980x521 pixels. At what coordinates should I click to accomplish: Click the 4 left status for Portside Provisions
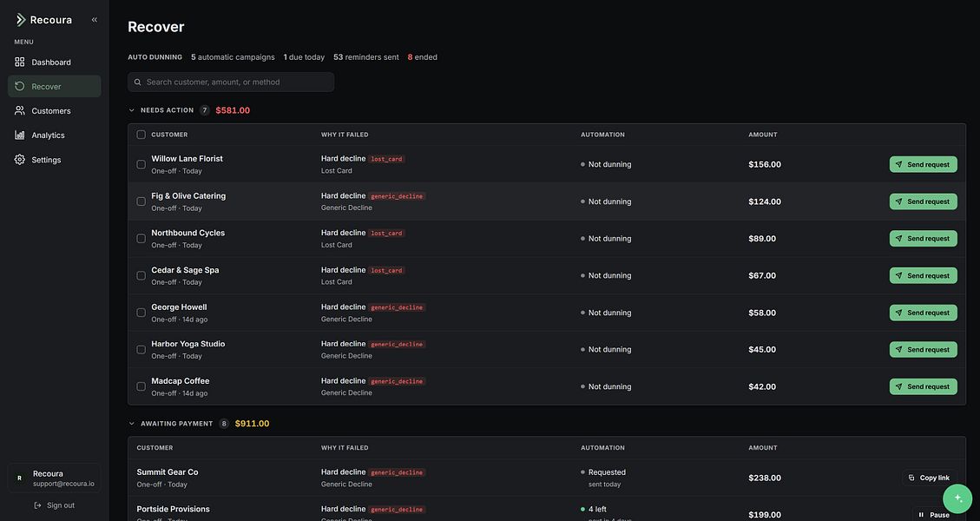point(593,509)
